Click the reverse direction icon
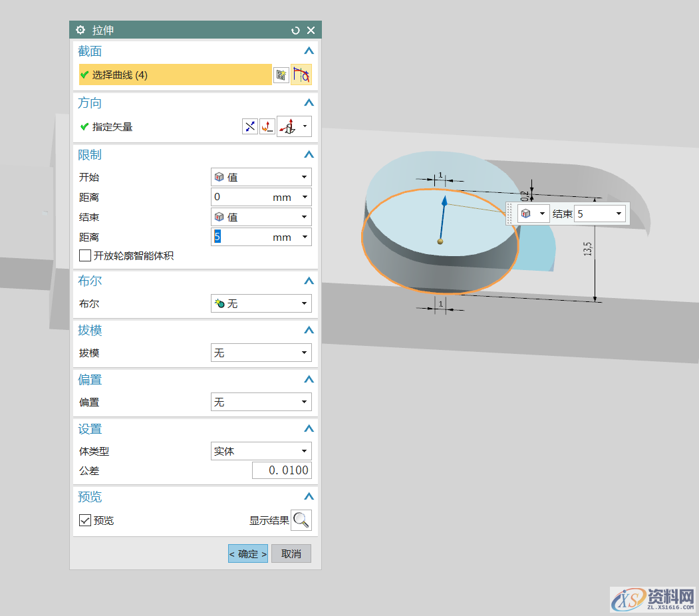 click(x=250, y=126)
